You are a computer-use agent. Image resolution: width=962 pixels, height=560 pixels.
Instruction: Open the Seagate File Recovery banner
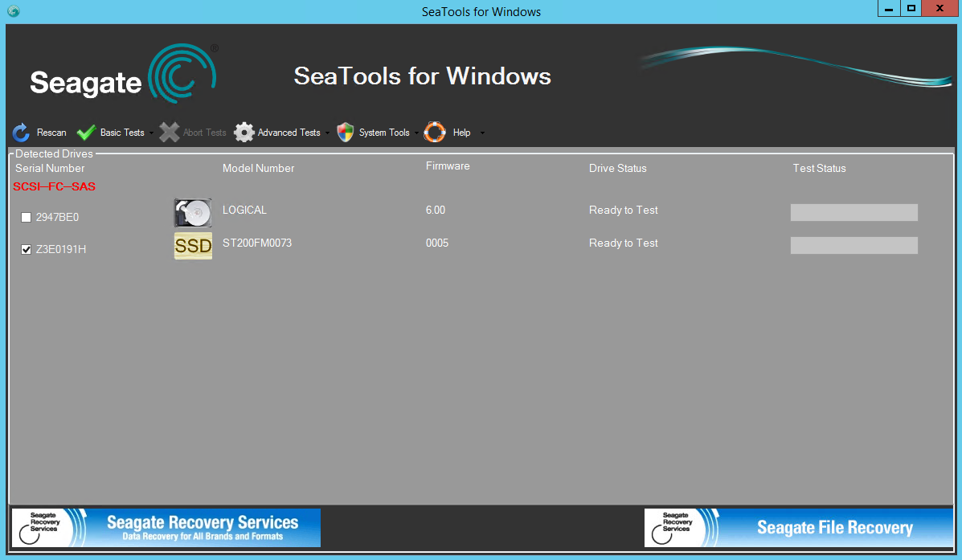coord(799,528)
